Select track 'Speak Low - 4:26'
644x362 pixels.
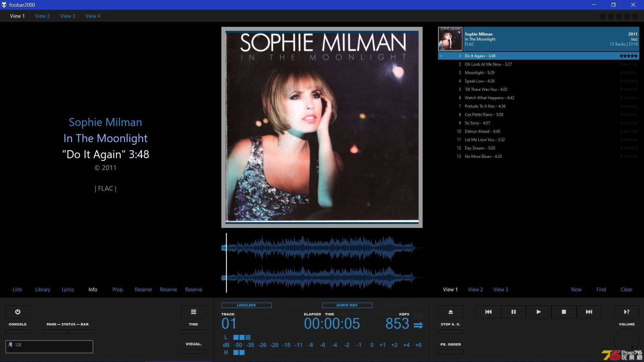pyautogui.click(x=539, y=81)
